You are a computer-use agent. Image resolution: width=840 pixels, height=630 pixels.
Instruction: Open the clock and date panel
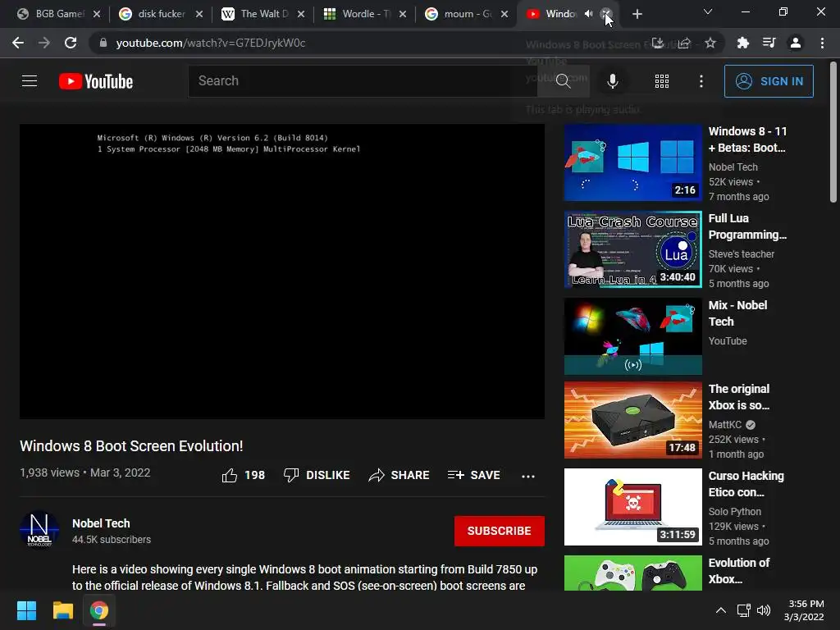click(x=804, y=610)
